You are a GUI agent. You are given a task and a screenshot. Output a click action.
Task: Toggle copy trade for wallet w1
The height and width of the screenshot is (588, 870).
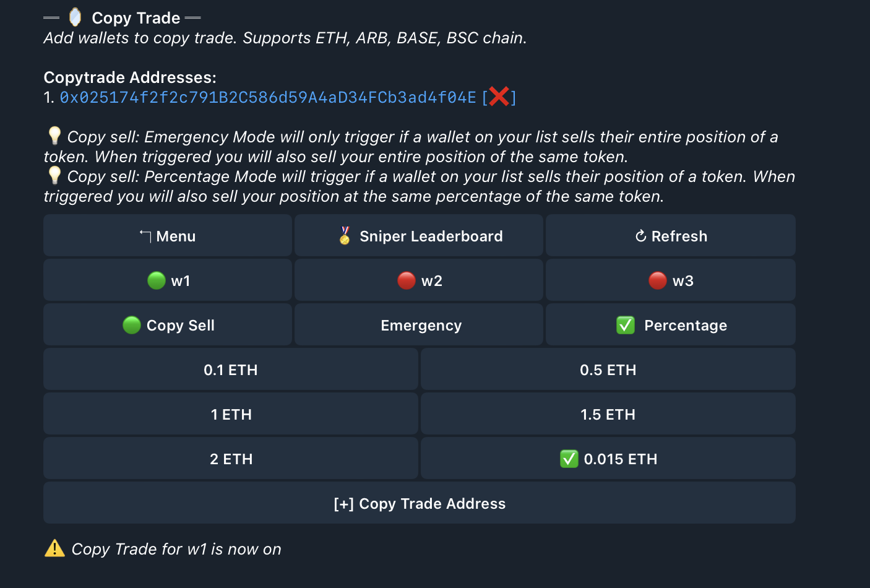(x=168, y=280)
